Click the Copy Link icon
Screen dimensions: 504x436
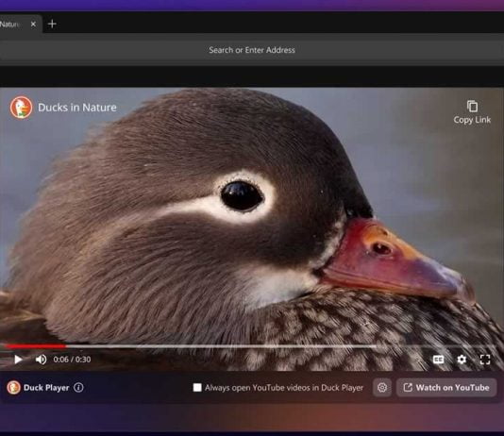472,107
